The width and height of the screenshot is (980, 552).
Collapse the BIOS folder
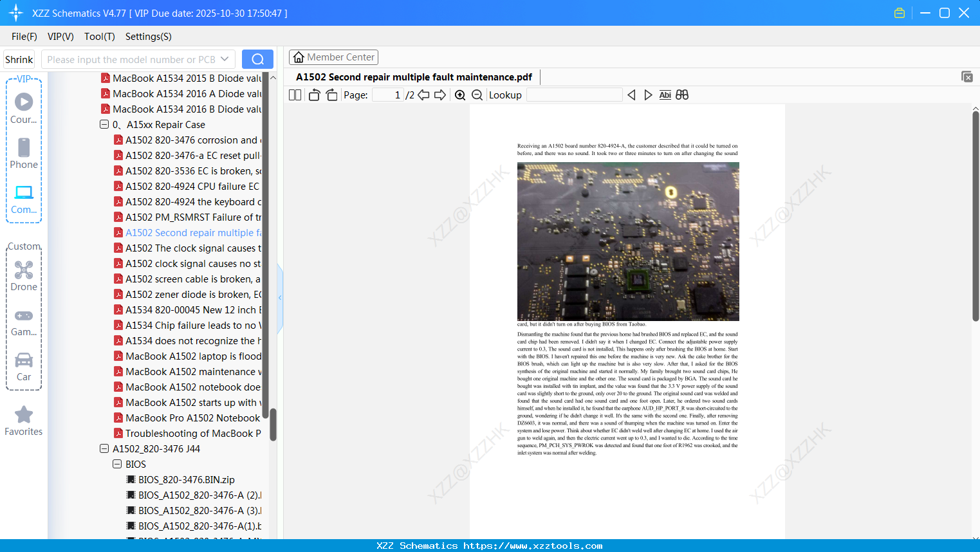click(117, 464)
